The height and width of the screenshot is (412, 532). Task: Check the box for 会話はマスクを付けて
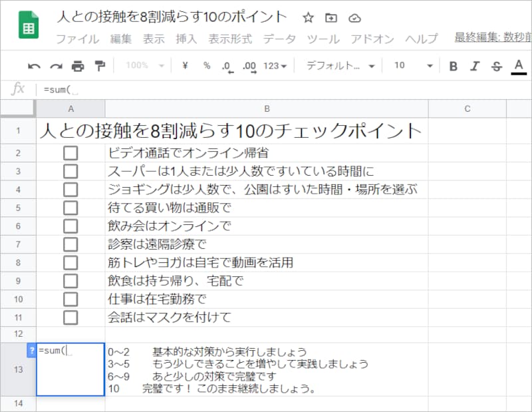click(72, 318)
